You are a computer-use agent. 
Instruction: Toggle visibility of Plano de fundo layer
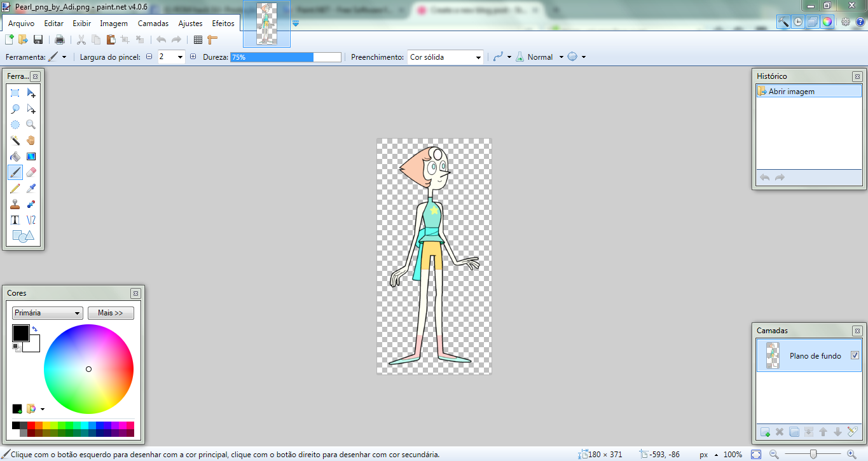pos(855,355)
